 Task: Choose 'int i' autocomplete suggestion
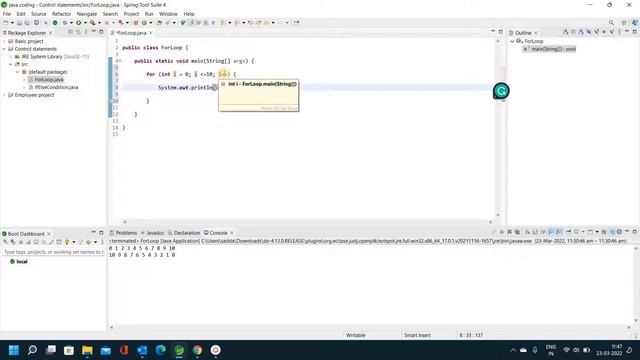259,84
